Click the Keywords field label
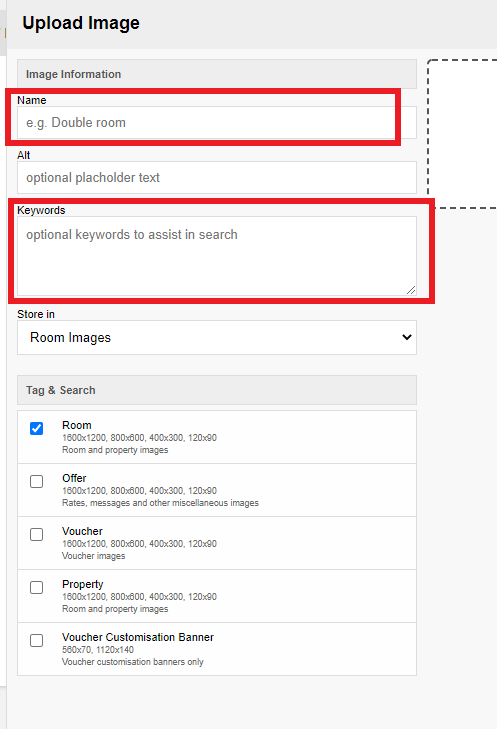This screenshot has height=729, width=497. pyautogui.click(x=41, y=210)
